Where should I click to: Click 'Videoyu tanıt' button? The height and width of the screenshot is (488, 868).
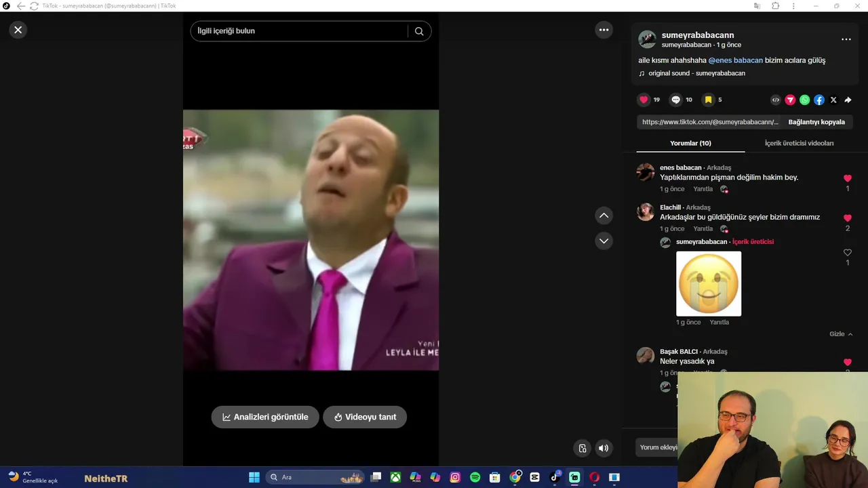[365, 417]
